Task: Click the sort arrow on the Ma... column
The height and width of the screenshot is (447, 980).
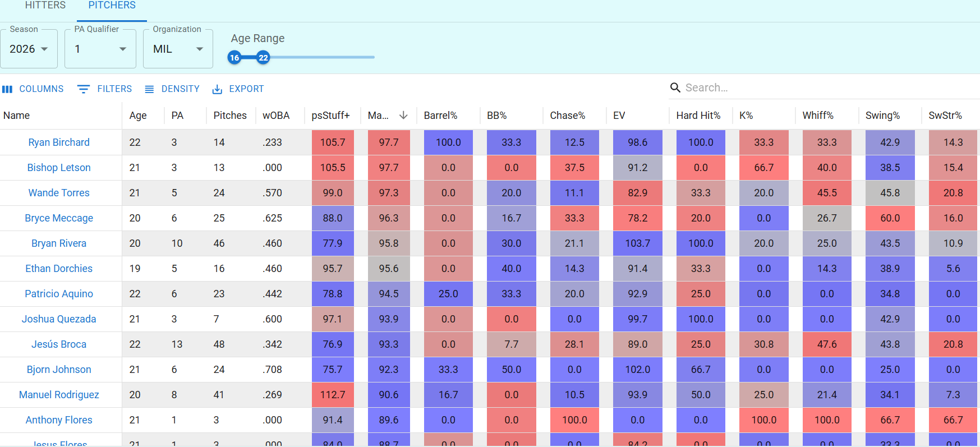Action: click(403, 115)
